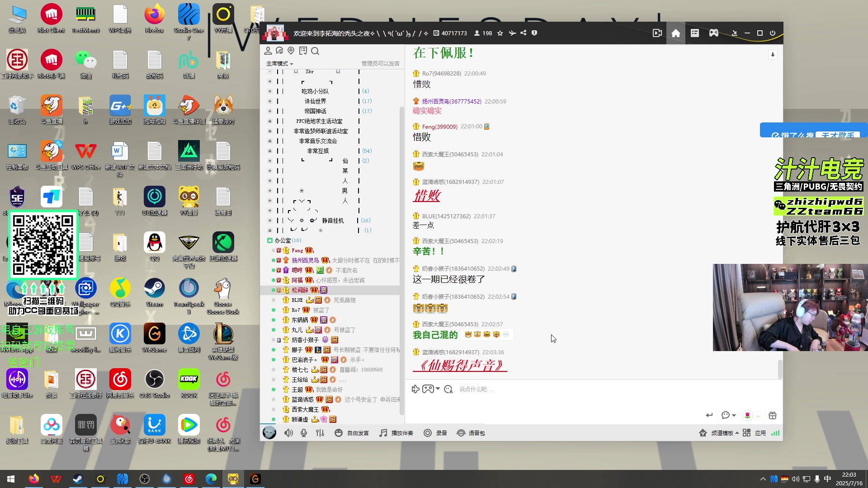Click the microphone icon in bottom bar
Viewport: 868px width, 488px height.
point(304,433)
